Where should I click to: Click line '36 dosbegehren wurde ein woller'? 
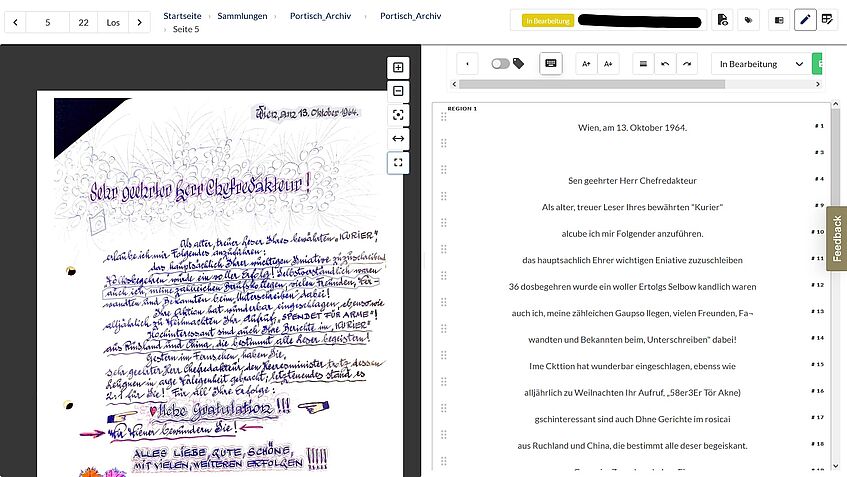click(632, 286)
